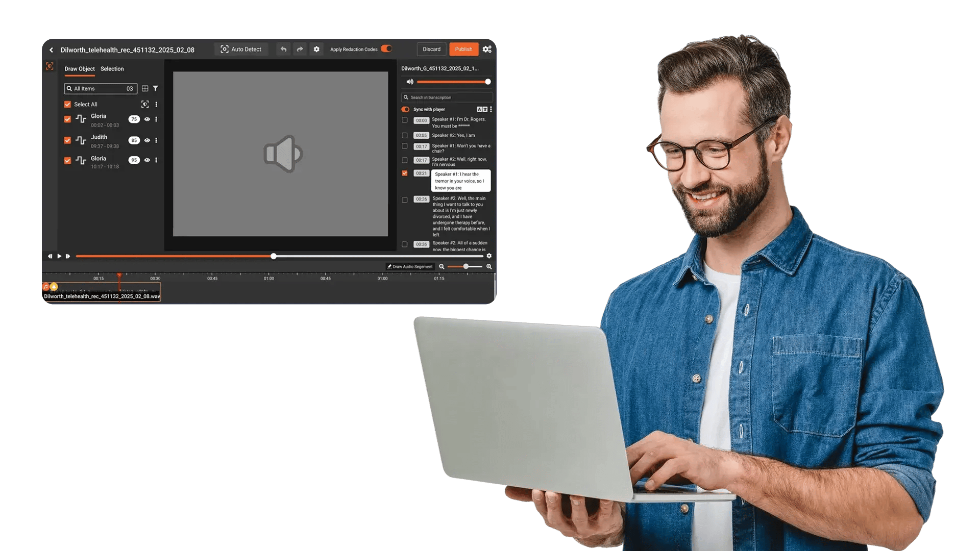Click the playback progress slider handle
This screenshot has width=980, height=551.
point(274,256)
